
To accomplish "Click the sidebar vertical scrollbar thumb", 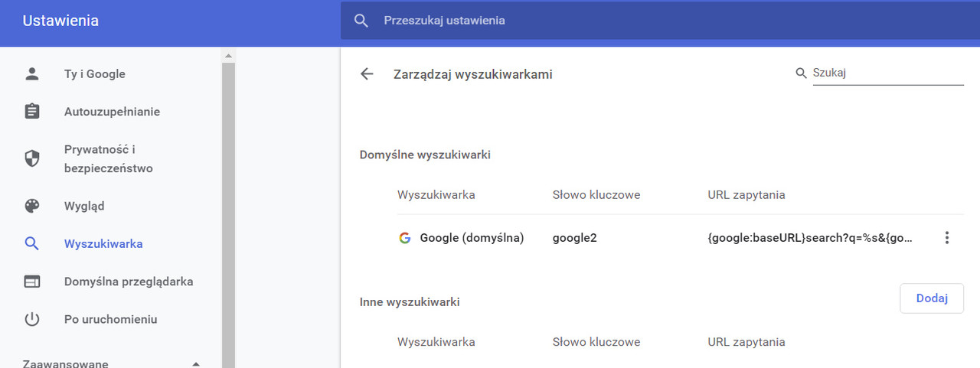I will (228, 215).
